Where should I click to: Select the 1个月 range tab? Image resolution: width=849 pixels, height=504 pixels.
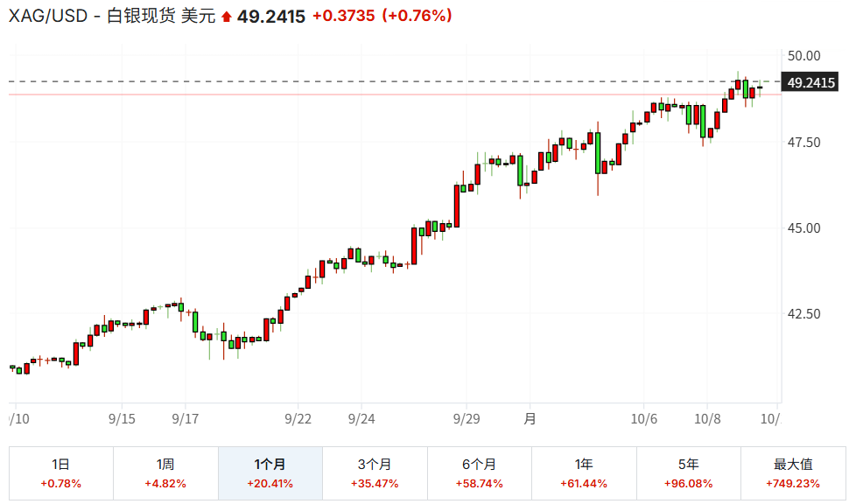click(270, 473)
